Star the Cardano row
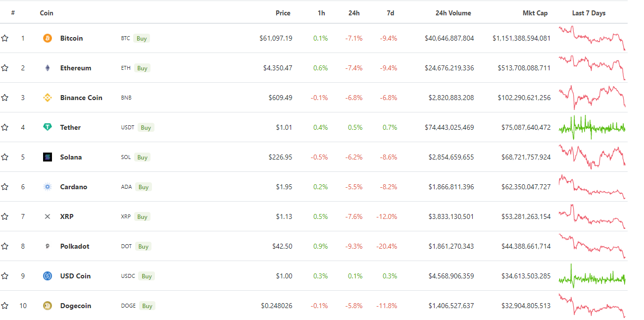 (x=5, y=187)
